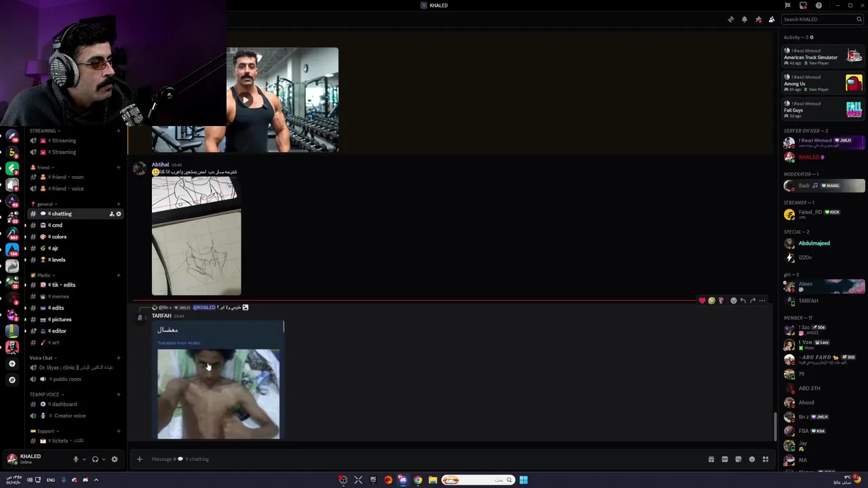Screen dimensions: 868x488
Task: Open the colors channel
Action: tap(77, 237)
